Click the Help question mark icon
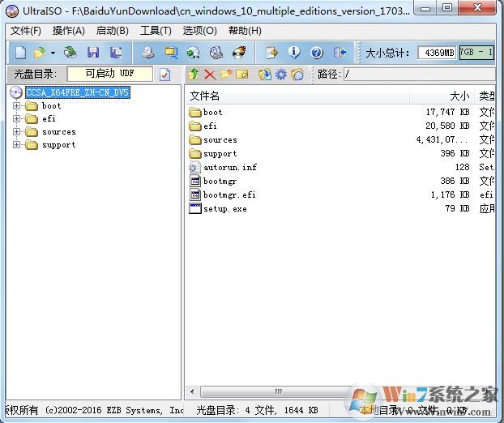This screenshot has height=423, width=504. pyautogui.click(x=317, y=53)
